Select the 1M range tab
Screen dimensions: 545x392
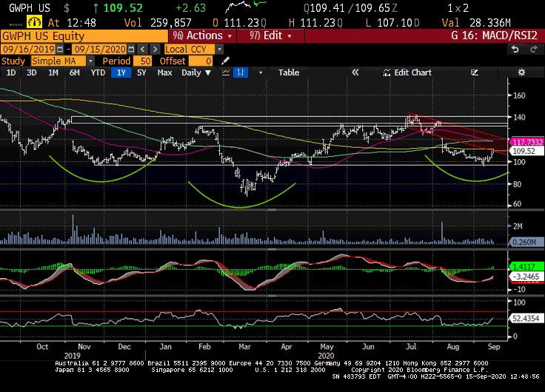53,72
